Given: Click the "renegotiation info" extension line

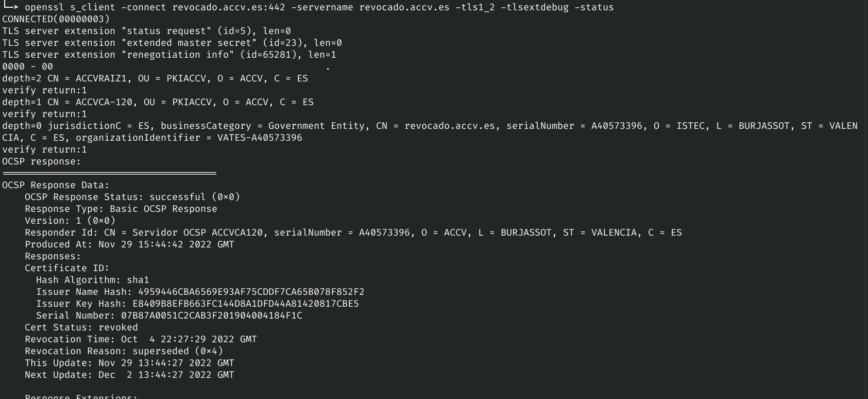Looking at the screenshot, I should [x=169, y=55].
